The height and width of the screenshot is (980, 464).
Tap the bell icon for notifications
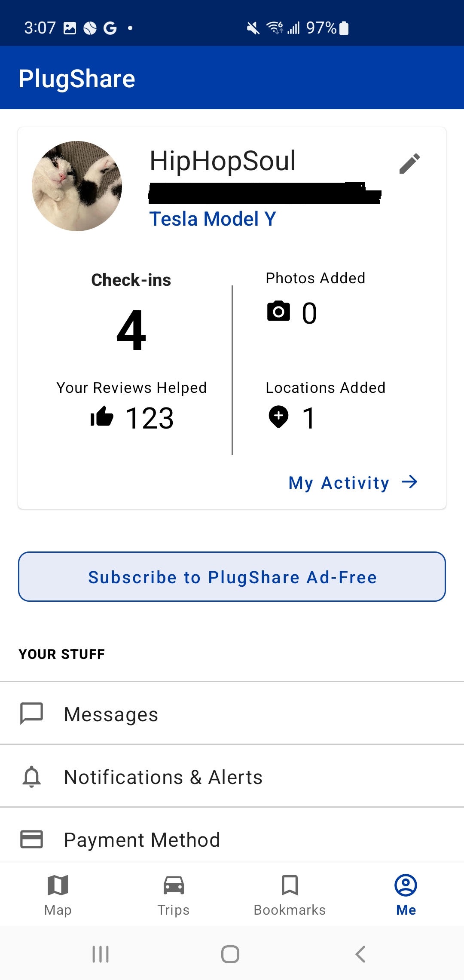32,776
